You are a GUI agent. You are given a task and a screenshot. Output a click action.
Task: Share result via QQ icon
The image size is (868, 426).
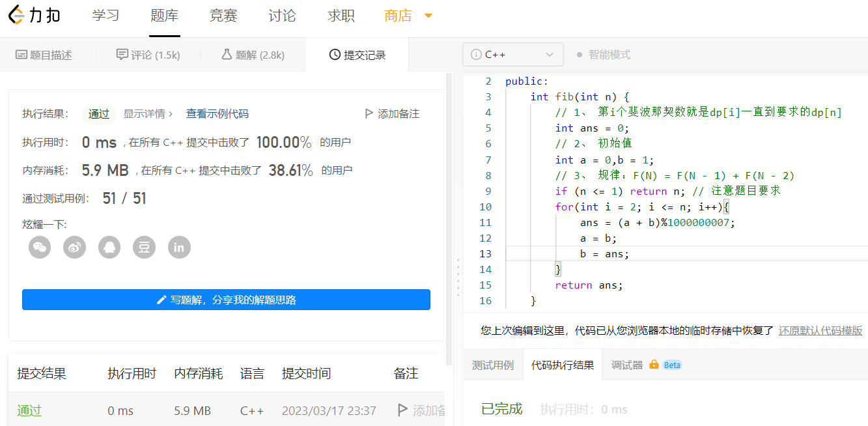click(x=109, y=248)
